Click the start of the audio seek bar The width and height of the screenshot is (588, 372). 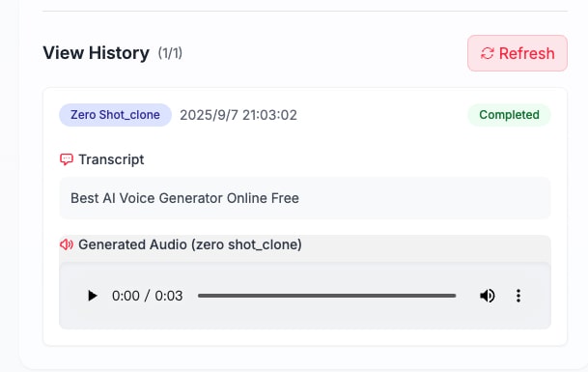coord(199,296)
